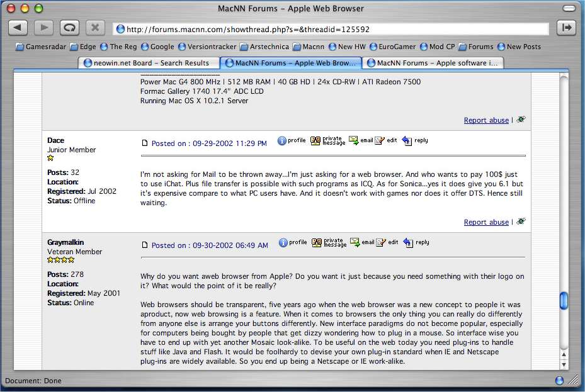Go back with the Back arrow button

point(18,28)
